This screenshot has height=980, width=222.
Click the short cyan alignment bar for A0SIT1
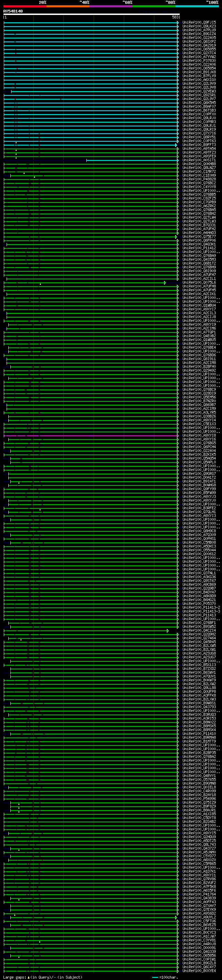click(x=132, y=161)
